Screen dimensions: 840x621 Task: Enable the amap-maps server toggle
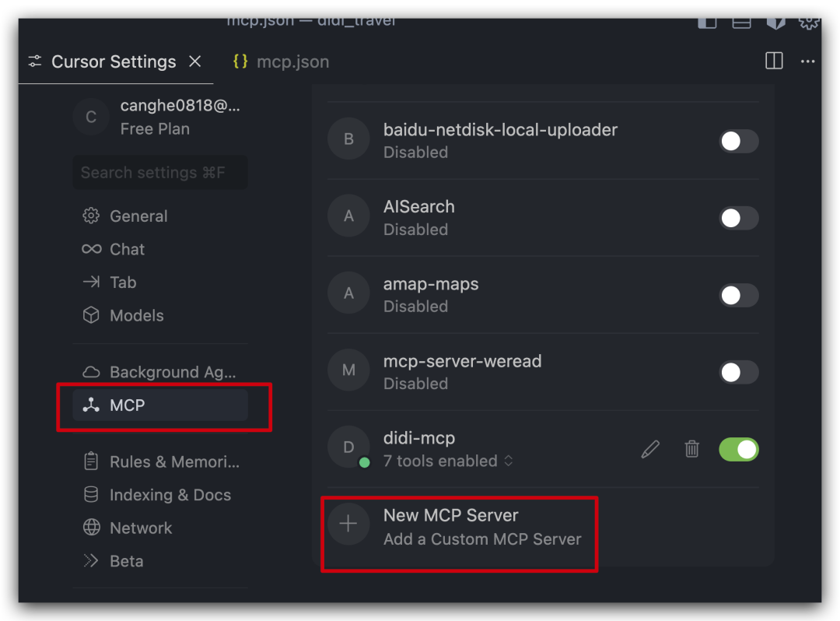[738, 295]
